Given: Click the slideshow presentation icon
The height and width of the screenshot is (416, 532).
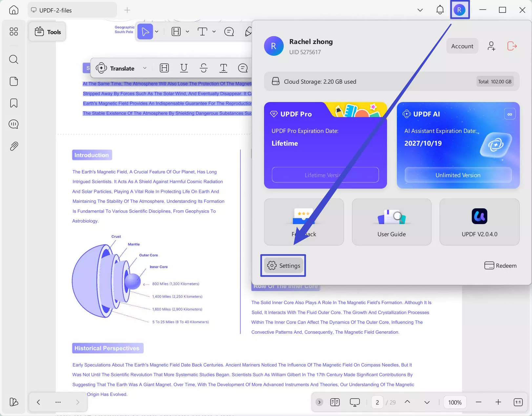Looking at the screenshot, I should [x=355, y=402].
